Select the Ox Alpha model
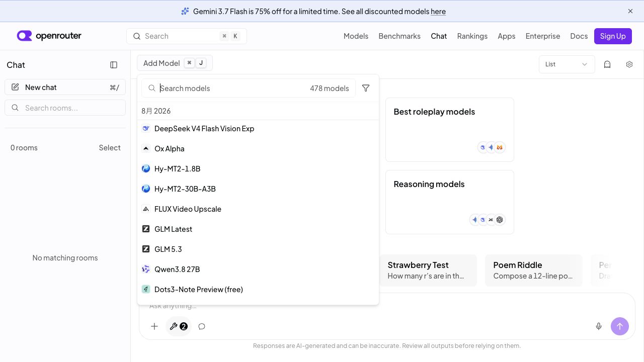This screenshot has height=362, width=644. tap(258, 148)
